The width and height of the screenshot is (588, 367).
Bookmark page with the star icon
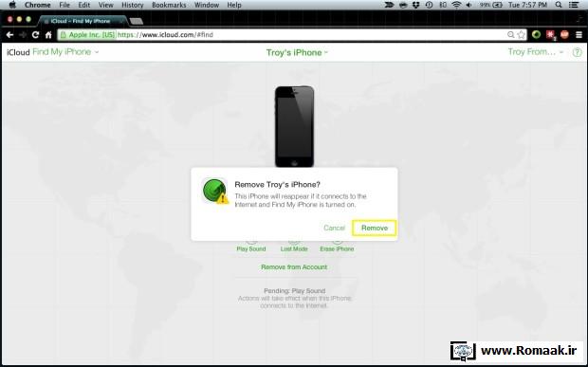click(522, 34)
